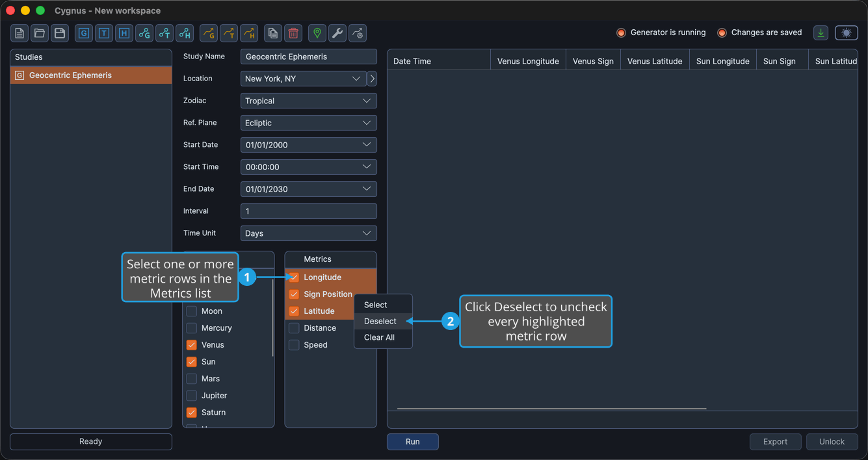Image resolution: width=868 pixels, height=460 pixels.
Task: Check the Mars checkbox
Action: pos(192,379)
